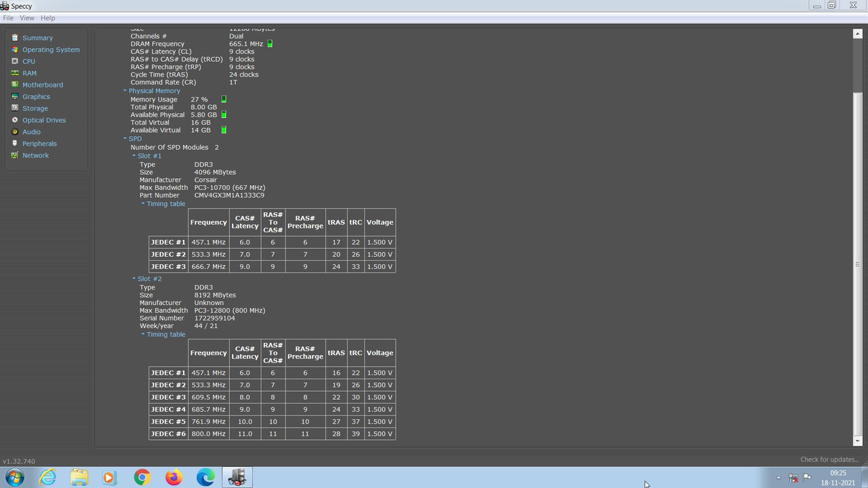
Task: Launch Internet Explorer from taskbar
Action: [x=47, y=477]
